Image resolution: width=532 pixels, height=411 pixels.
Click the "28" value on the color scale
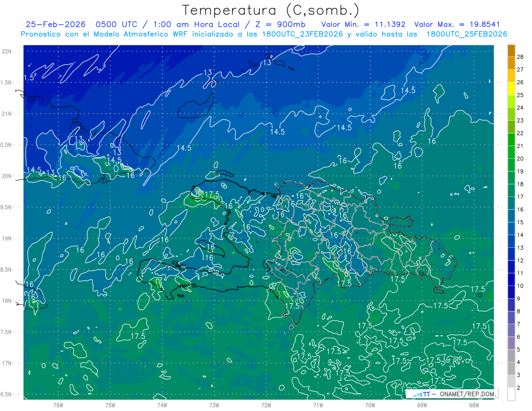(x=520, y=57)
